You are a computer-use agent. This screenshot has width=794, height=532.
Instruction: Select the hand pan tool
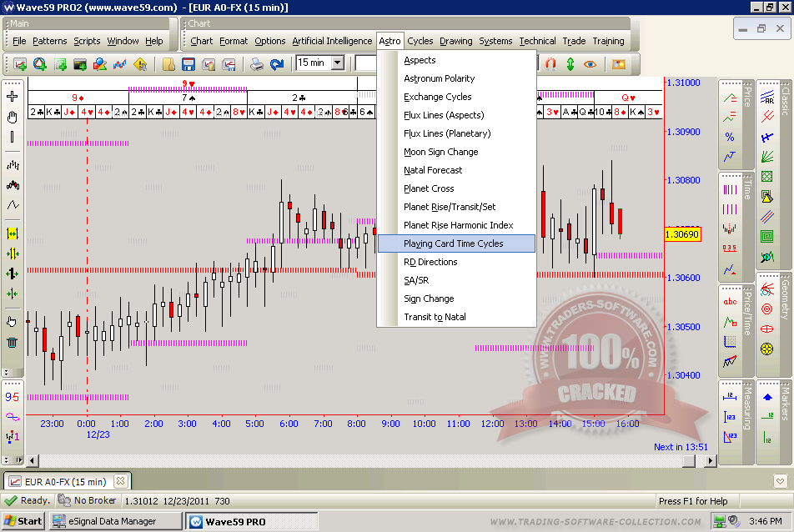pyautogui.click(x=12, y=116)
